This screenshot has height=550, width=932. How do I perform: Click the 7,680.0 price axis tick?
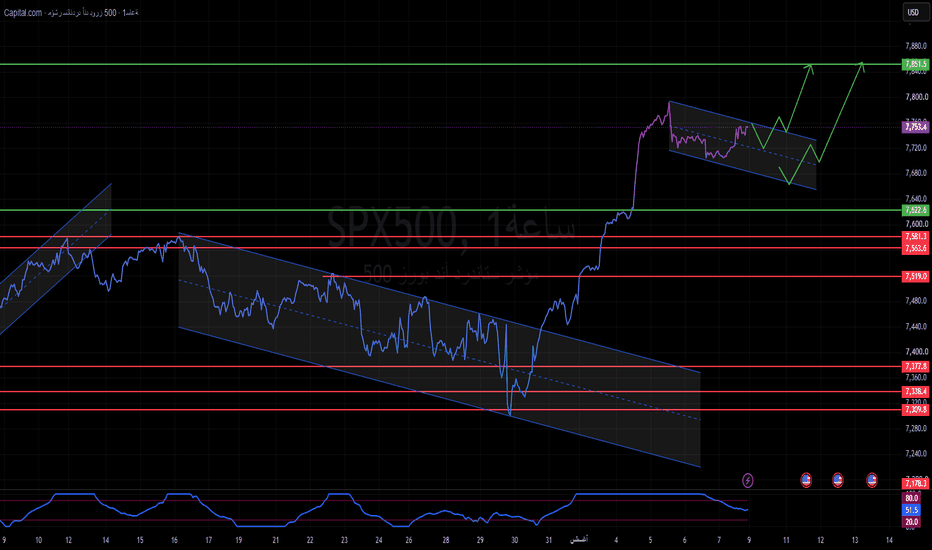tap(916, 173)
